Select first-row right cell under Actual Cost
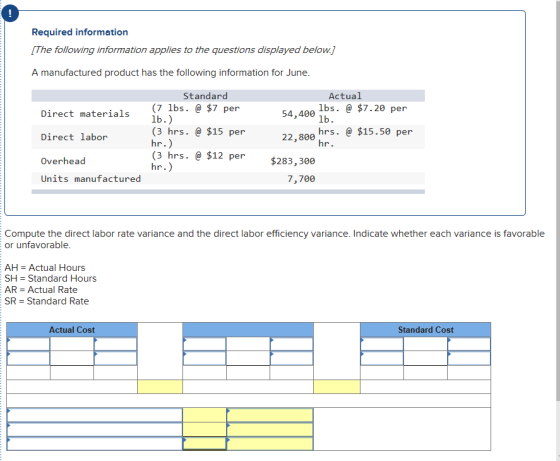 115,344
